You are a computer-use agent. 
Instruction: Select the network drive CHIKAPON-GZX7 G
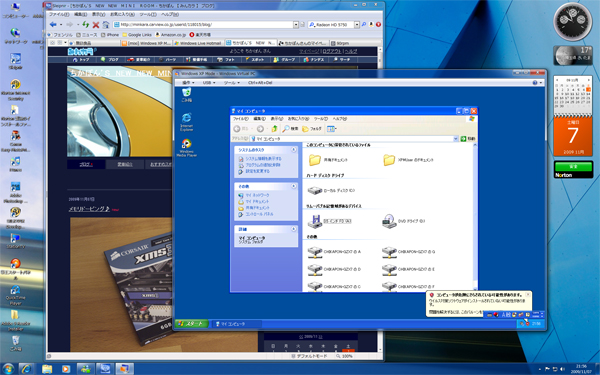[389, 251]
